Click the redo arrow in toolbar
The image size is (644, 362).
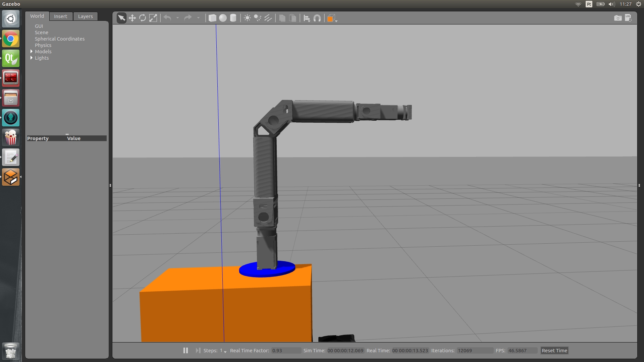(x=188, y=18)
